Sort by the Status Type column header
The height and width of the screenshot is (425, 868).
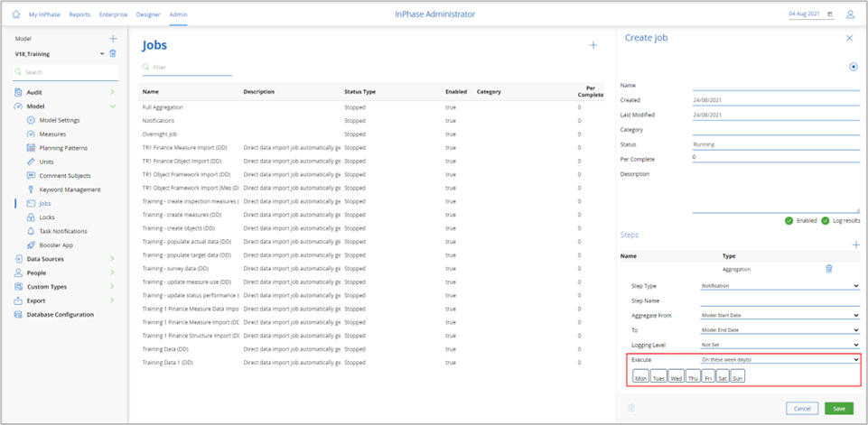359,91
